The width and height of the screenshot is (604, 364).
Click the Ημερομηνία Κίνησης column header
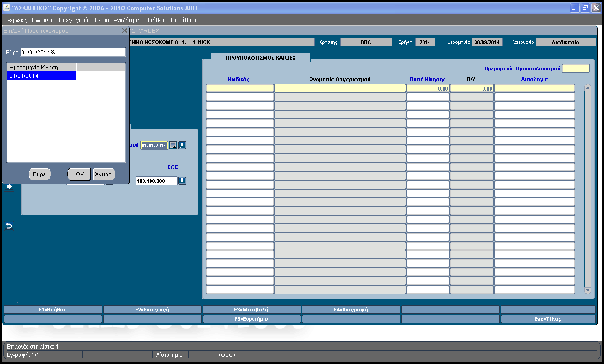(41, 67)
